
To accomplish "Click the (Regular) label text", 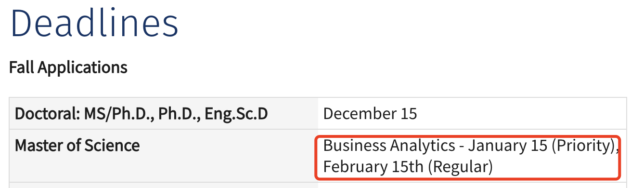I will [x=460, y=167].
